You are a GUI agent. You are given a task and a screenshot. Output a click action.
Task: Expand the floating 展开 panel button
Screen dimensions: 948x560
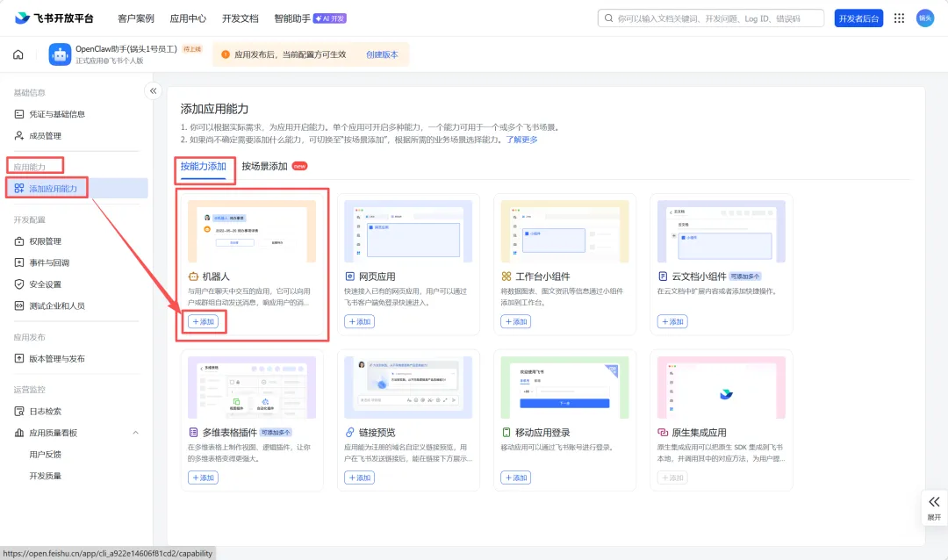click(x=934, y=508)
